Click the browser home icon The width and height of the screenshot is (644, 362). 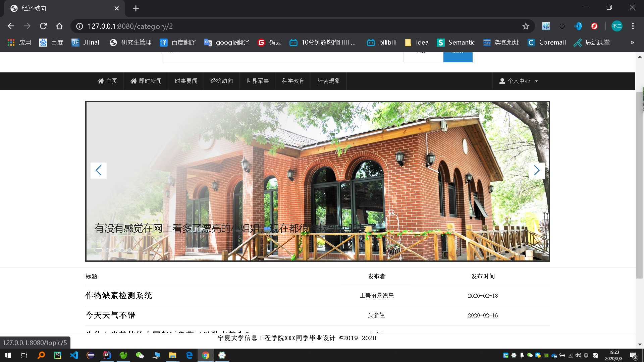click(x=59, y=26)
